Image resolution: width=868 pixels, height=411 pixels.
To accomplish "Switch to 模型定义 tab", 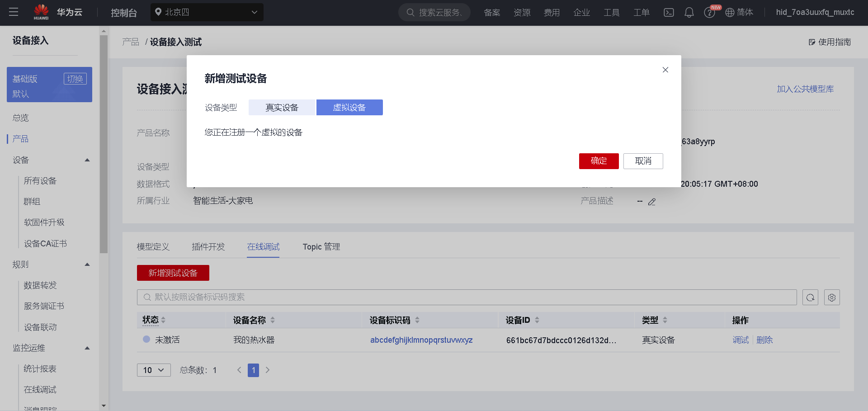I will point(153,247).
